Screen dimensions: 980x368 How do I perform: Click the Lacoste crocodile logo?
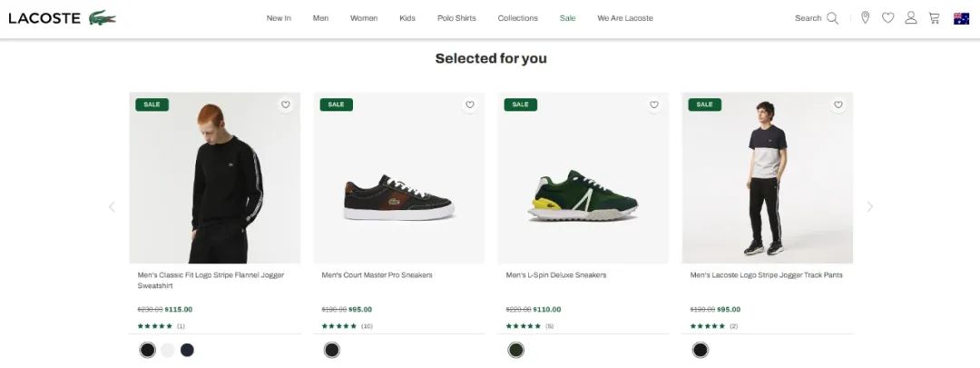coord(103,17)
